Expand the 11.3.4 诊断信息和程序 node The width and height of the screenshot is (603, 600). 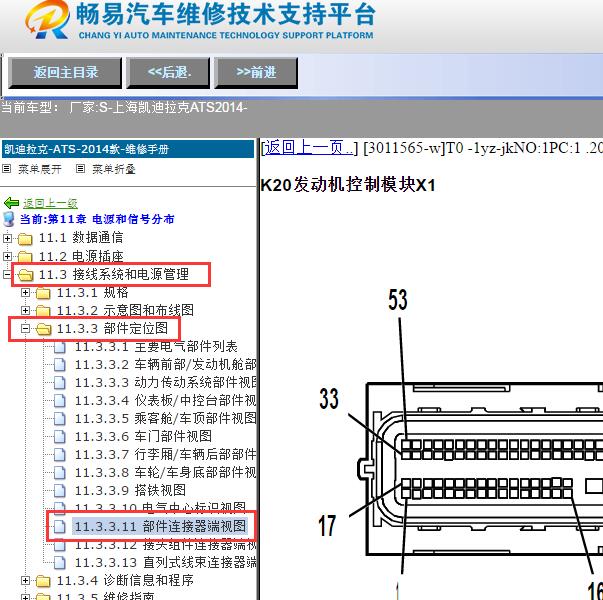tap(25, 580)
